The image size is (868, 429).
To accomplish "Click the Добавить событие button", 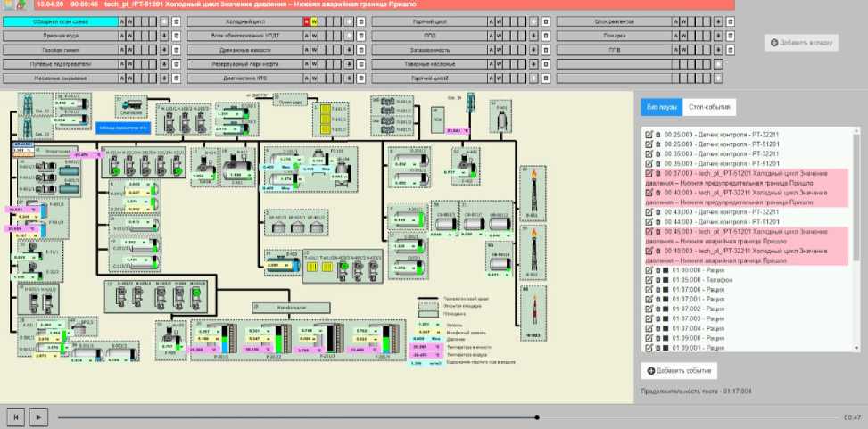I will tap(679, 369).
